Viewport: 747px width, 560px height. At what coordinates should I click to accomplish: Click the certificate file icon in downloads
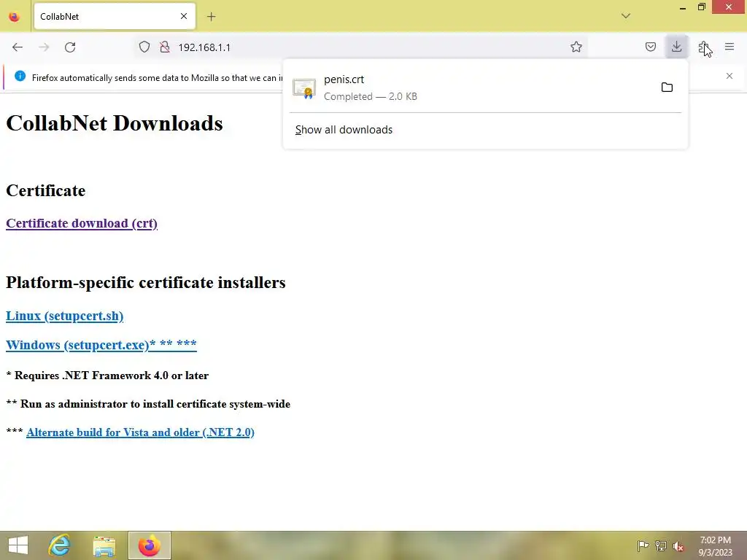[304, 88]
